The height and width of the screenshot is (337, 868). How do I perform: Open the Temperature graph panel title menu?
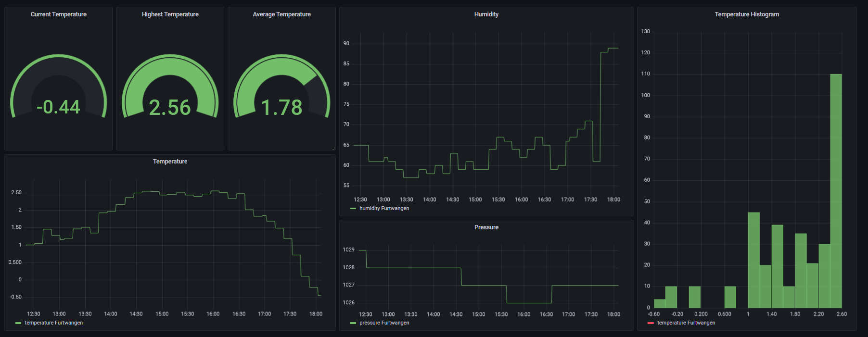(x=170, y=162)
